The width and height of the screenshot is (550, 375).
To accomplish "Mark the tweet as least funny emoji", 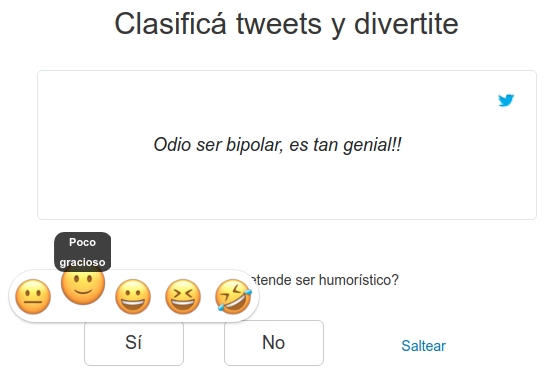I will click(33, 297).
